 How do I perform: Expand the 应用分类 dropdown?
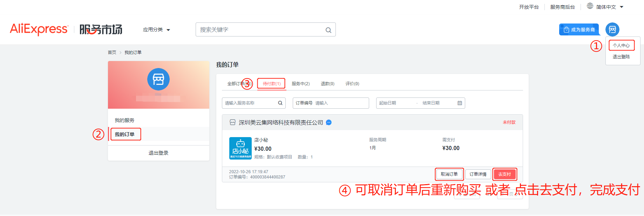156,30
